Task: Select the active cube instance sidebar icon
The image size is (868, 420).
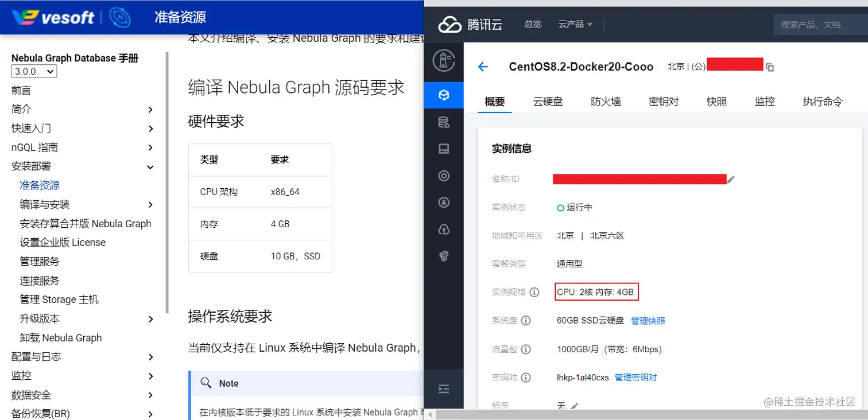Action: point(444,95)
